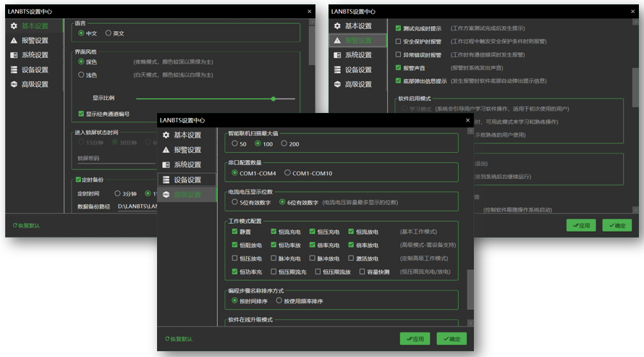Enable the 安全保护时报警 checkbox
Image resolution: width=644 pixels, height=357 pixels.
[398, 41]
